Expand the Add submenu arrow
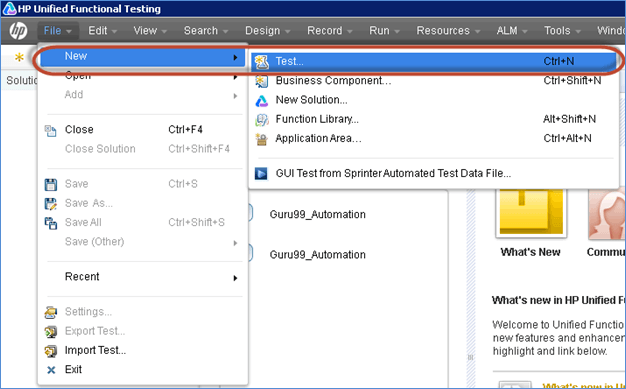Screen dimensions: 626x389 pyautogui.click(x=235, y=96)
